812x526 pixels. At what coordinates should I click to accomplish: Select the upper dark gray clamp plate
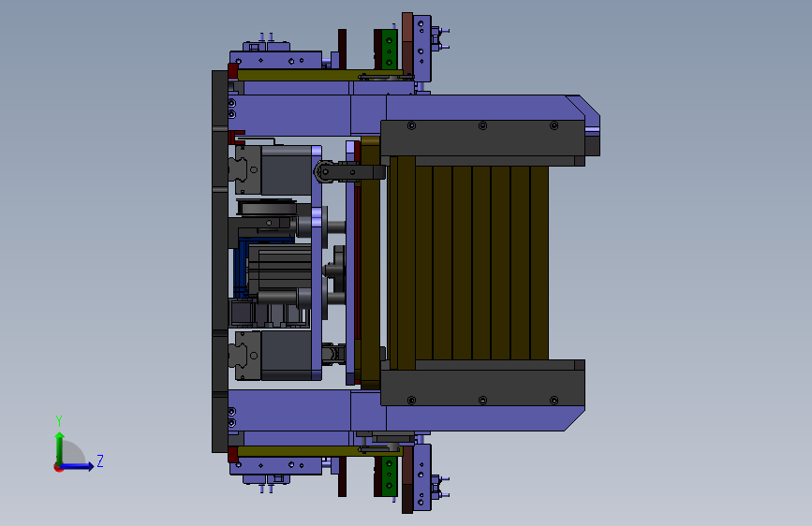482,139
